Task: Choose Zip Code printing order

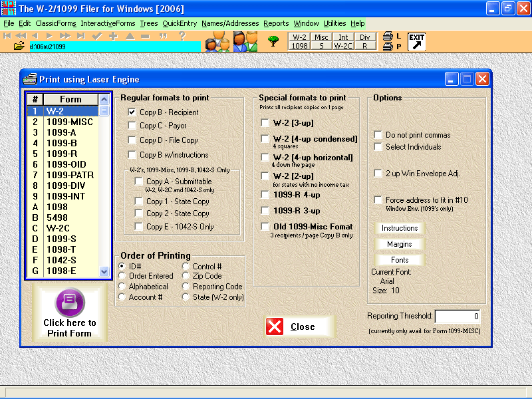Action: 186,276
